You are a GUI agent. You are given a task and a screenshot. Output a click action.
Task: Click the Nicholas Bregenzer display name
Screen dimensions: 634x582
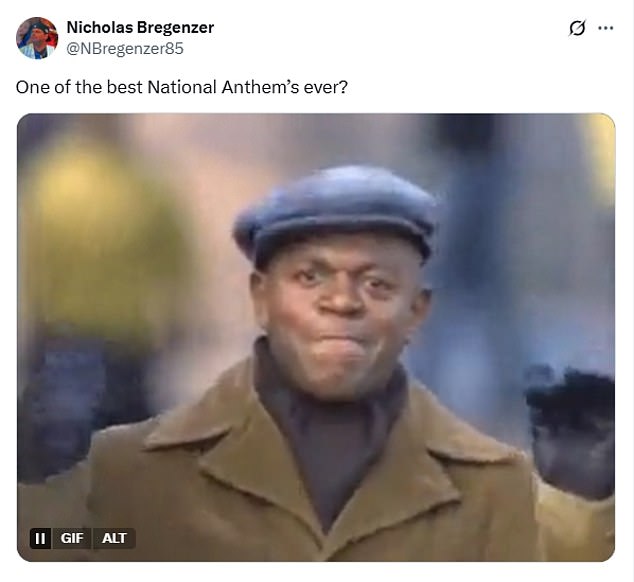pos(140,27)
